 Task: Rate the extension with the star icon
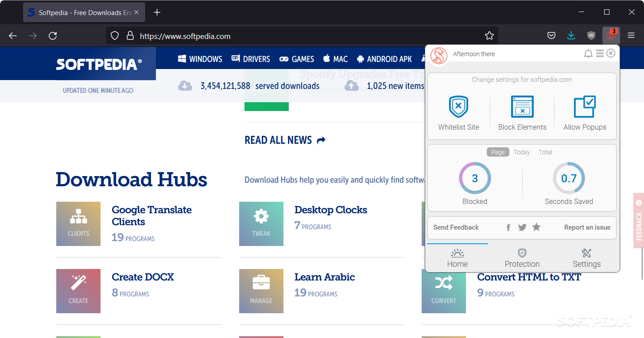536,227
